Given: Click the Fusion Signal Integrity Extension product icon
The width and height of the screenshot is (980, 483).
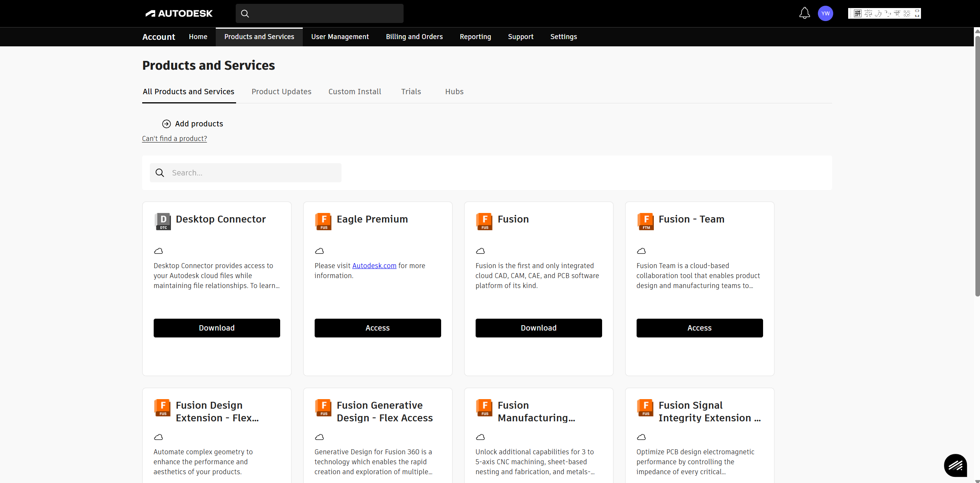Looking at the screenshot, I should pos(645,408).
